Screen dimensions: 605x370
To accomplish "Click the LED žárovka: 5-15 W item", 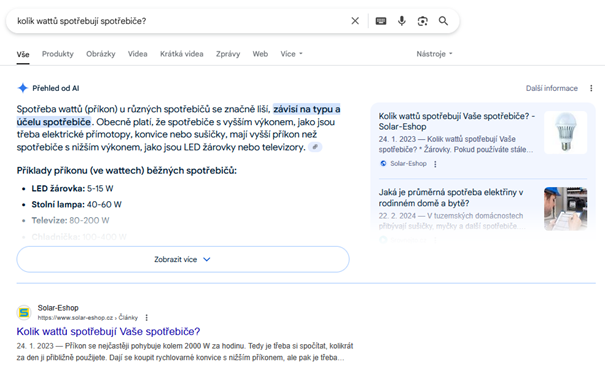I will tap(72, 189).
